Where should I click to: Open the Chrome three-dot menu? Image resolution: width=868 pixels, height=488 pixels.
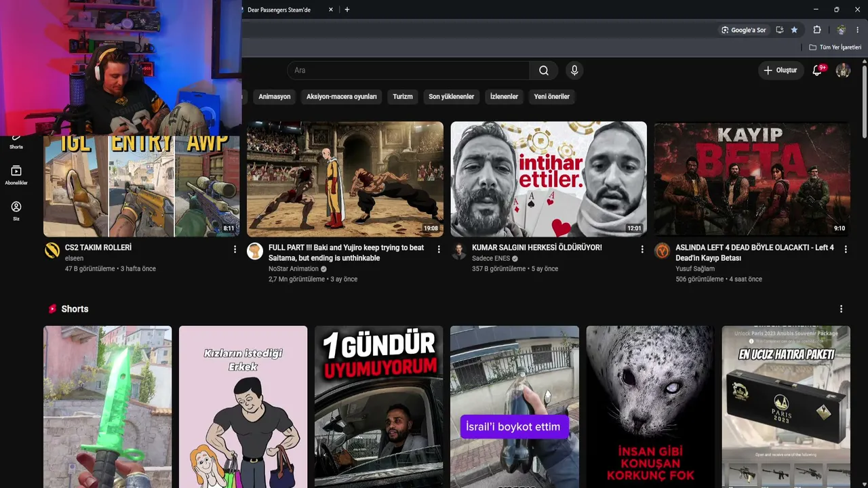point(858,30)
